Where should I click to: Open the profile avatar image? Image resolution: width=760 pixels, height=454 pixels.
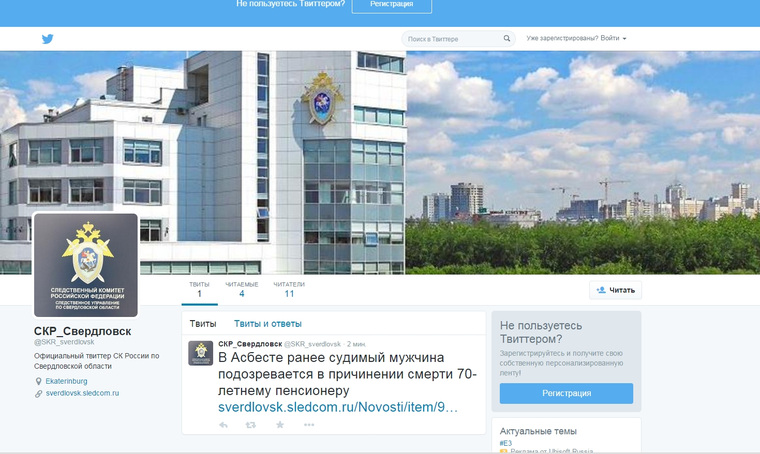(x=86, y=265)
